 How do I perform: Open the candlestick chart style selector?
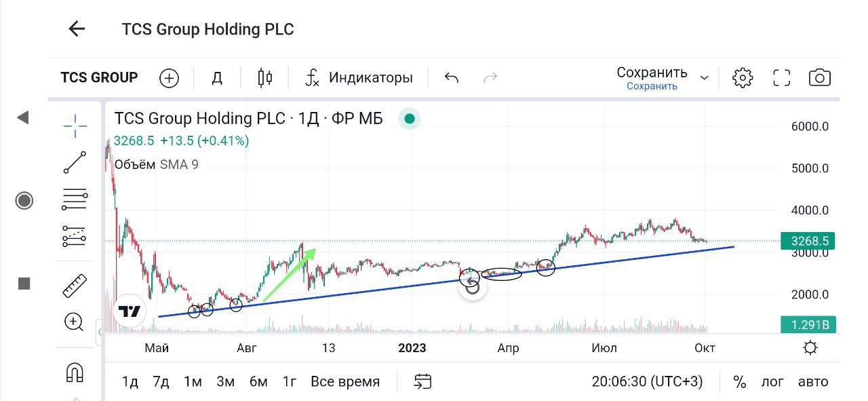click(x=265, y=77)
